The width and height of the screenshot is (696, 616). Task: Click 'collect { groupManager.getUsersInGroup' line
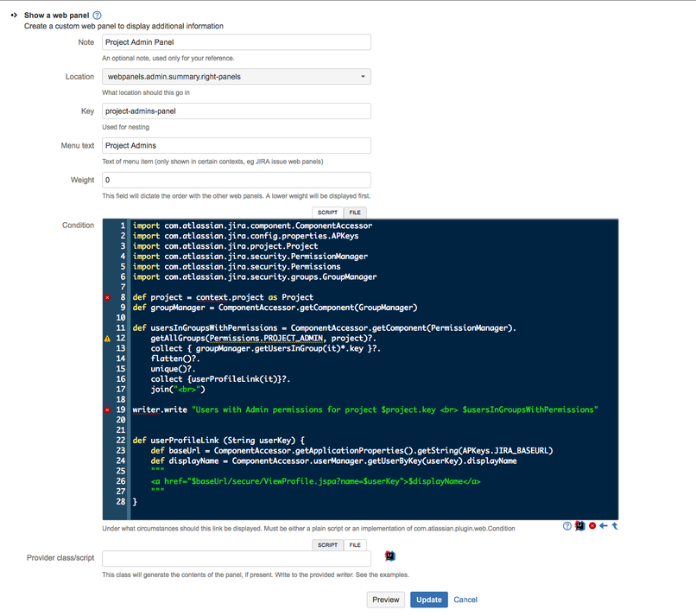[265, 348]
